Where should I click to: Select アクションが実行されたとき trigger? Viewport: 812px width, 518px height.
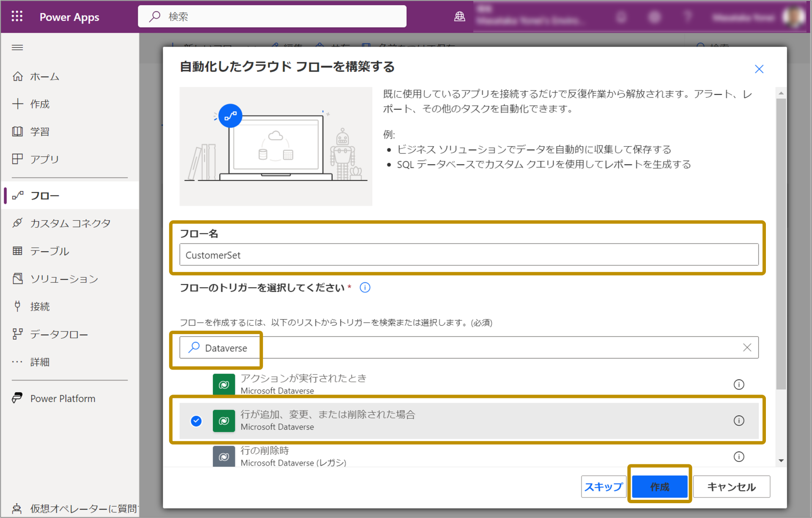pos(469,384)
